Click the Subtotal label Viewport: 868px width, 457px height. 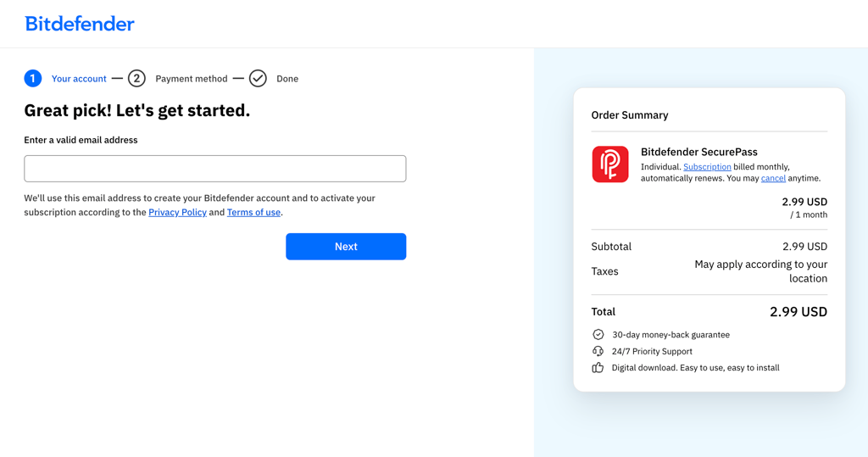click(611, 247)
